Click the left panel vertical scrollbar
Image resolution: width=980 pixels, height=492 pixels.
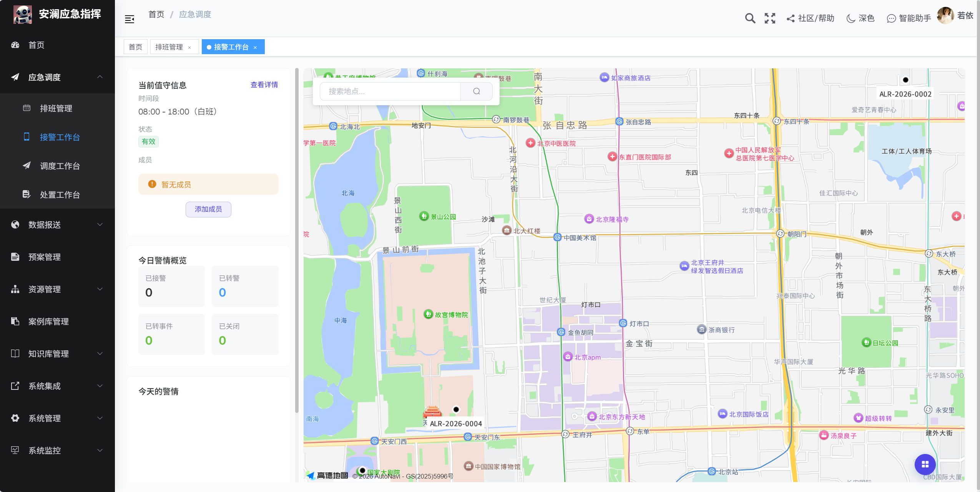(297, 240)
